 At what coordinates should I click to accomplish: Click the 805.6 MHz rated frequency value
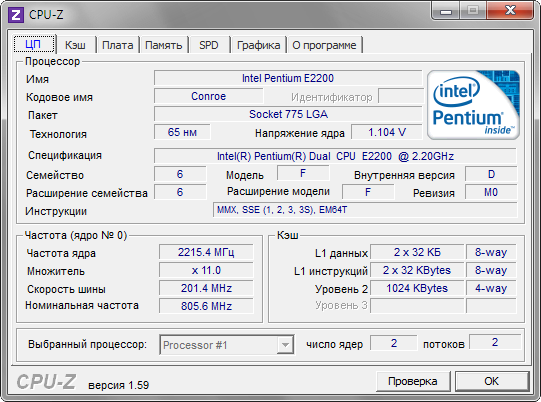pos(206,306)
